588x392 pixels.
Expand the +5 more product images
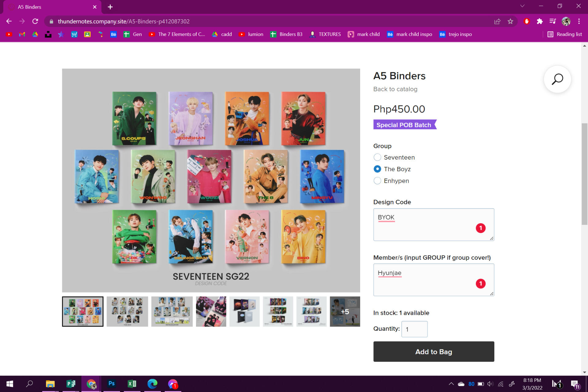[345, 311]
